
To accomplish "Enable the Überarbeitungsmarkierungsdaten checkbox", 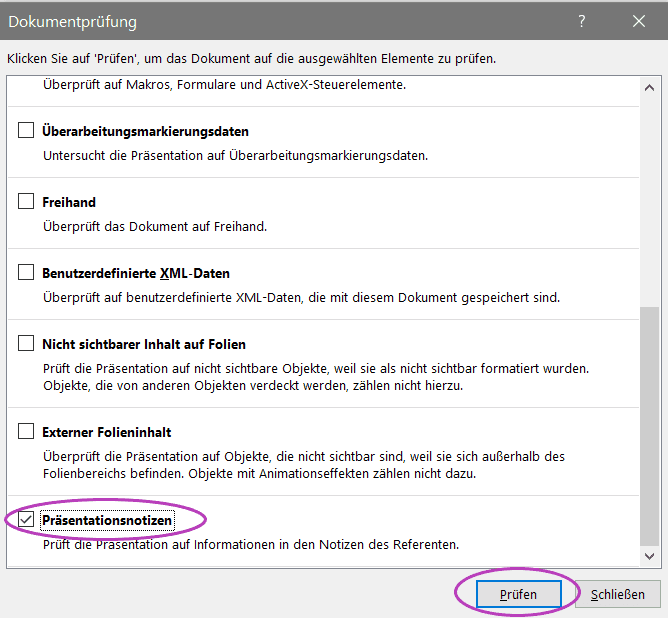I will pyautogui.click(x=26, y=131).
